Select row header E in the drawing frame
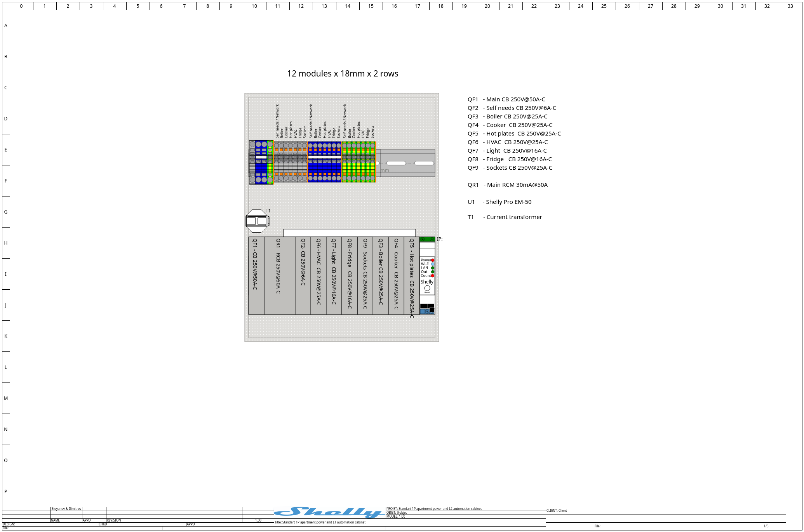 pos(5,149)
